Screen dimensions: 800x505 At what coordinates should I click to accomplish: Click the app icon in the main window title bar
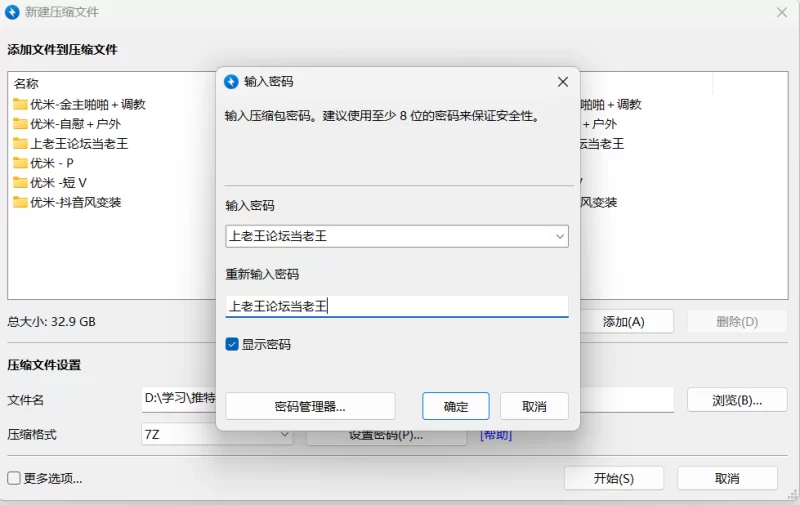click(12, 12)
